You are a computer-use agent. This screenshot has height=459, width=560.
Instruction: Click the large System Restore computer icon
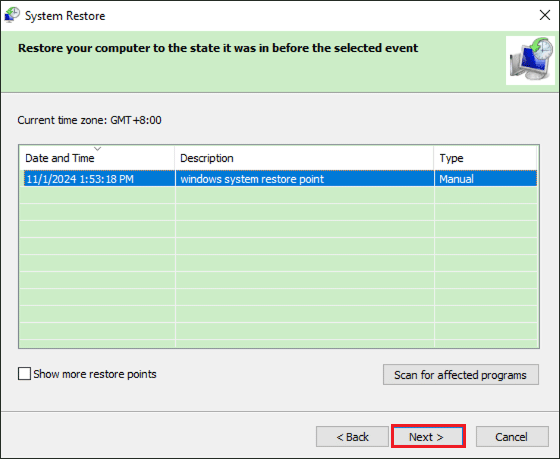(x=530, y=60)
